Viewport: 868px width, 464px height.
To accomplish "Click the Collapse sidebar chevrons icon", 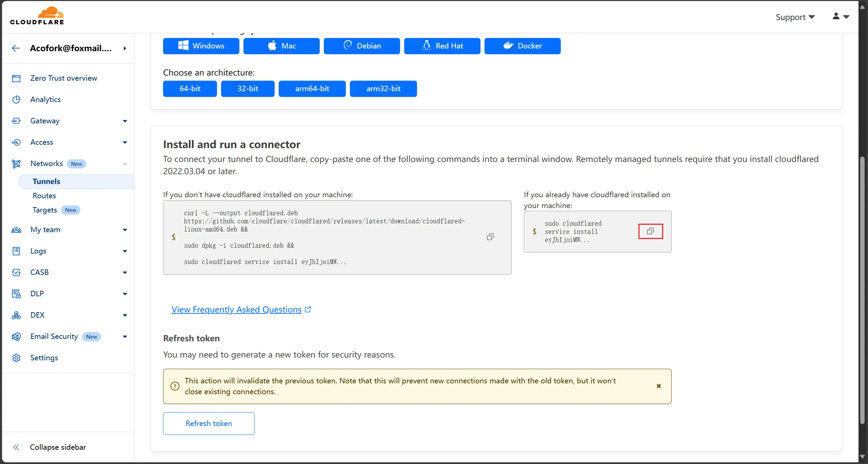I will 16,447.
